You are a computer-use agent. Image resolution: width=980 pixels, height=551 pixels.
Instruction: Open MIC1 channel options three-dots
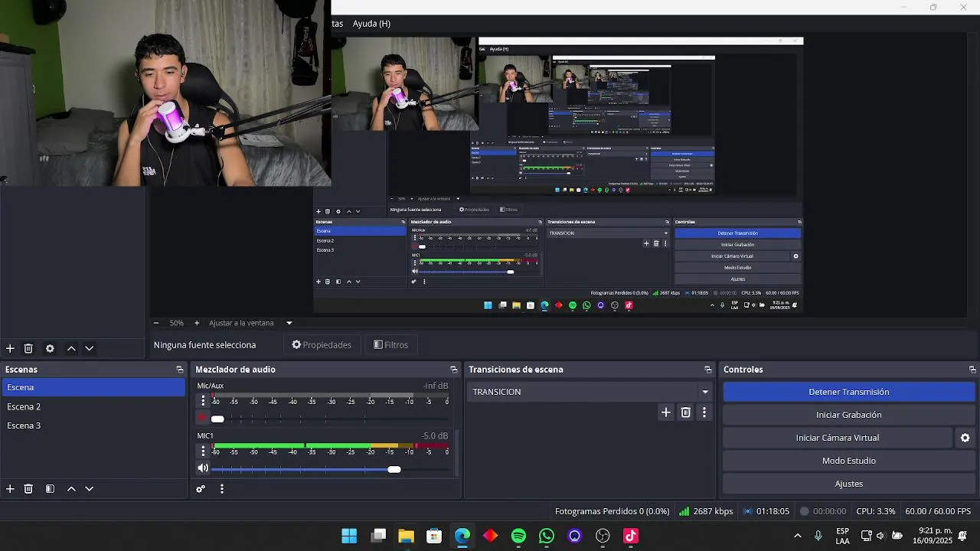tap(203, 451)
